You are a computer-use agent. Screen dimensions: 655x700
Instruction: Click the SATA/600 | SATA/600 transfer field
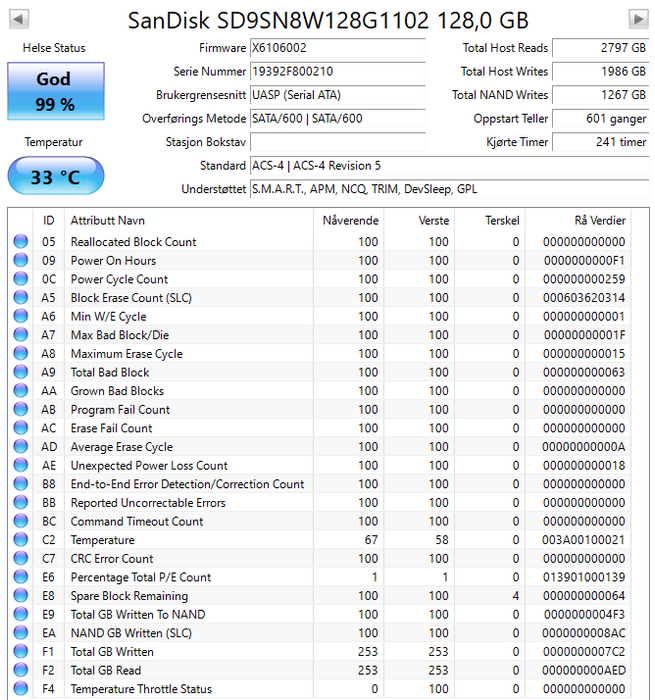point(338,118)
